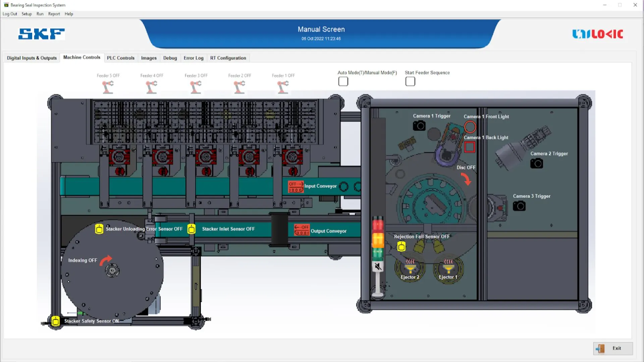Open the Setup menu
This screenshot has width=644, height=362.
coord(26,14)
